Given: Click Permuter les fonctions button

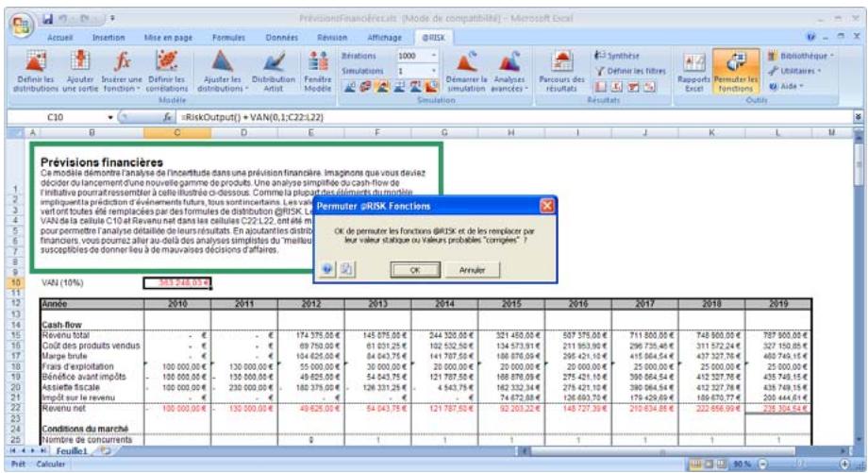Looking at the screenshot, I should point(736,71).
